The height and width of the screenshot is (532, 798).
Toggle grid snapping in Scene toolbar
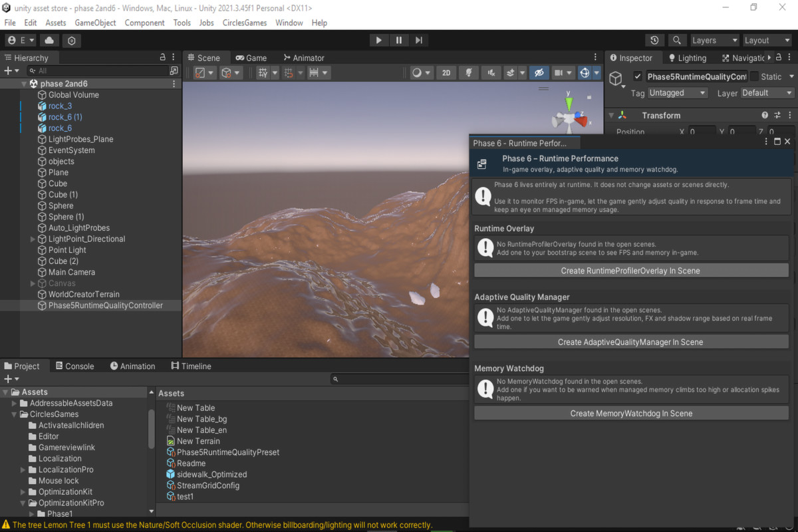tap(289, 73)
